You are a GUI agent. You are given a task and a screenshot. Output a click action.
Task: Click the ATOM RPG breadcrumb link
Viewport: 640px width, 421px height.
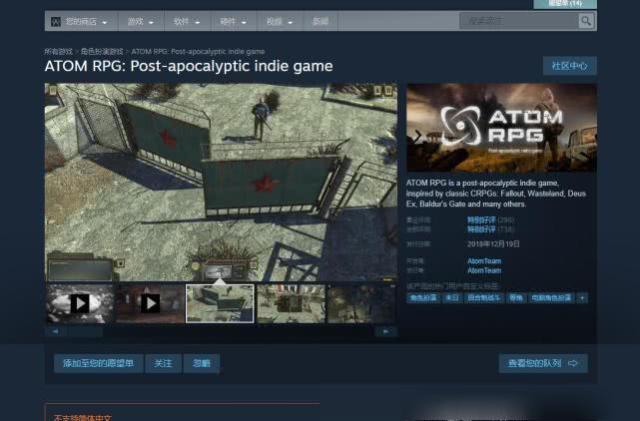pyautogui.click(x=198, y=51)
